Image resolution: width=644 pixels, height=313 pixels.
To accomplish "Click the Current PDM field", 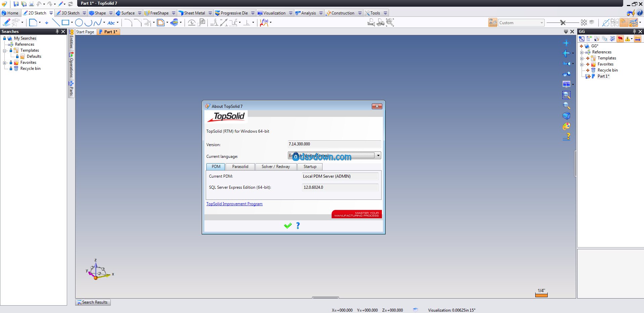I will tap(340, 176).
